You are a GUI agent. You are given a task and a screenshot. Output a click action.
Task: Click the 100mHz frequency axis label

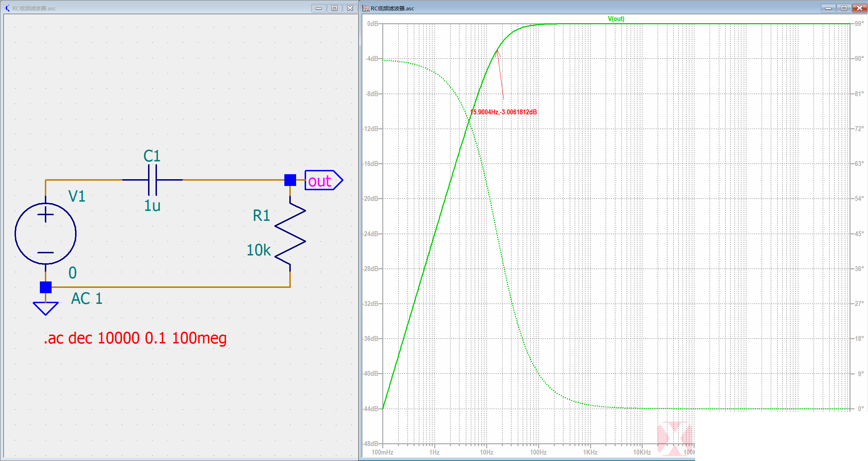pyautogui.click(x=383, y=452)
